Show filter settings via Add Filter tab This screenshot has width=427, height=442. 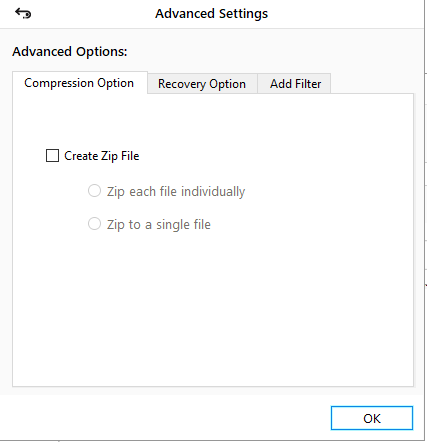pyautogui.click(x=295, y=84)
